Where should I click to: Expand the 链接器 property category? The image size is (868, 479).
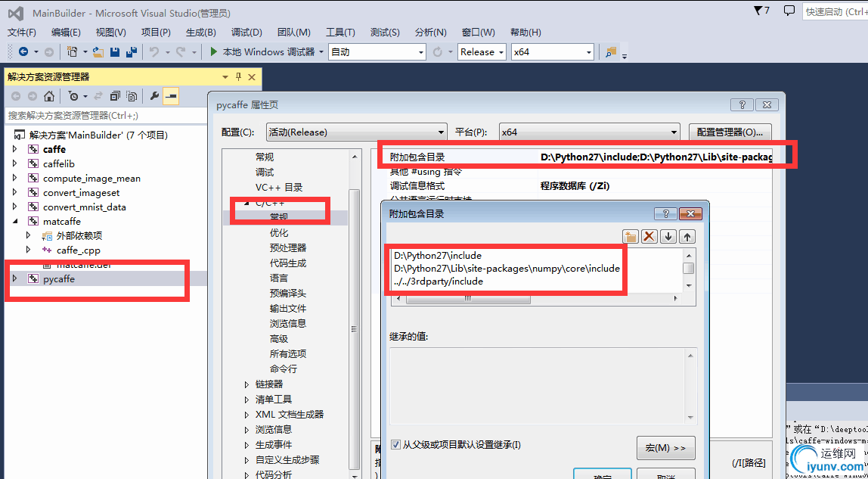click(x=247, y=384)
